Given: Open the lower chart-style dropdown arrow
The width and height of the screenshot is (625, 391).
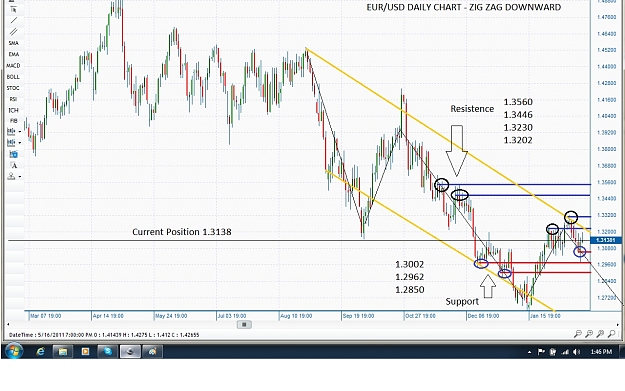Looking at the screenshot, I should point(20,143).
